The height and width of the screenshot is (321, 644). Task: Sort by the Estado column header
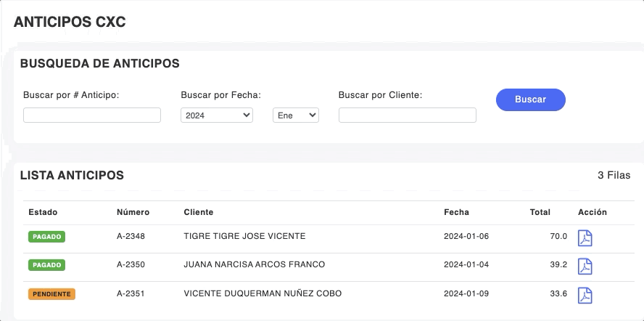(43, 212)
